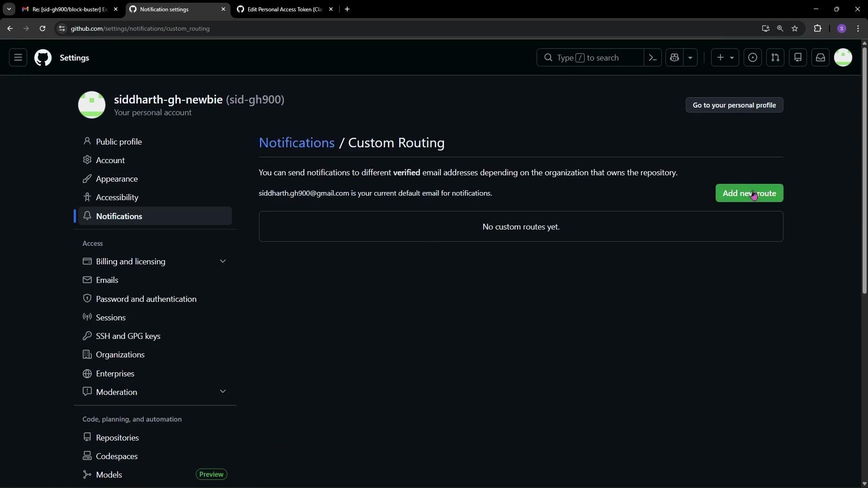The height and width of the screenshot is (488, 868).
Task: Reload the current page
Action: (42, 28)
